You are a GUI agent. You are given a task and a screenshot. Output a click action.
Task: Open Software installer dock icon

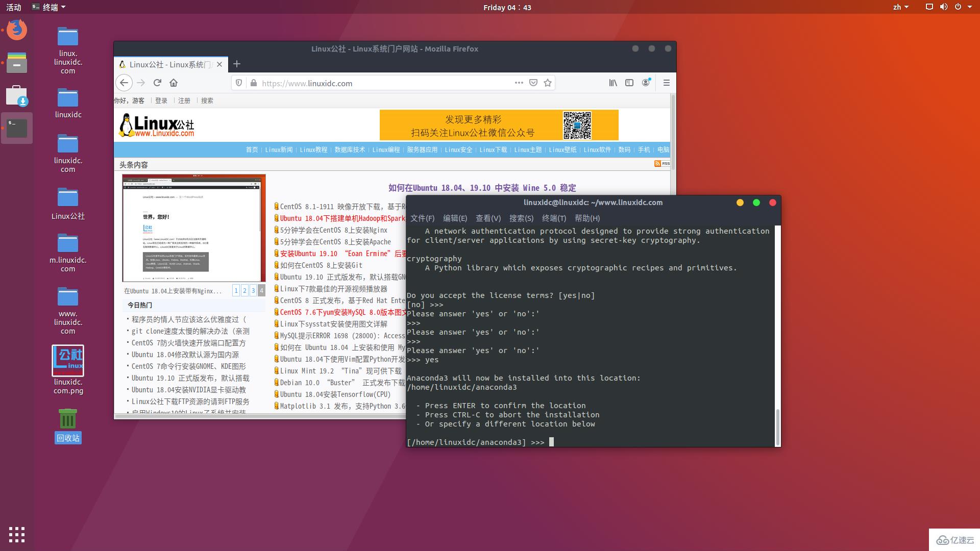[17, 95]
